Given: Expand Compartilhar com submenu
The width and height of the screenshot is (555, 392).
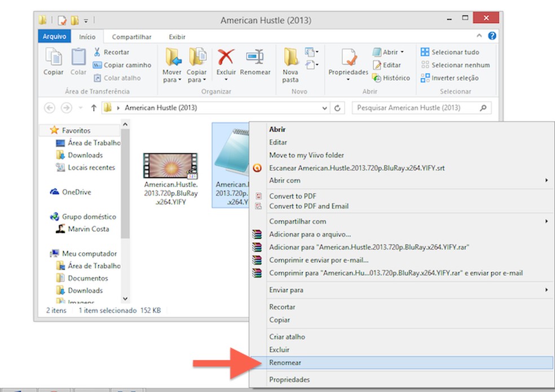Looking at the screenshot, I should (x=402, y=221).
